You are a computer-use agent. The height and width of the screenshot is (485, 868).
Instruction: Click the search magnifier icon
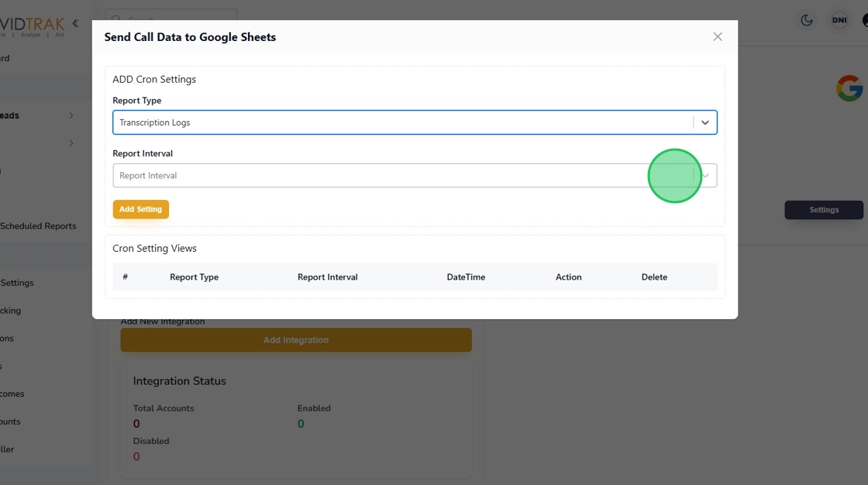(x=116, y=19)
